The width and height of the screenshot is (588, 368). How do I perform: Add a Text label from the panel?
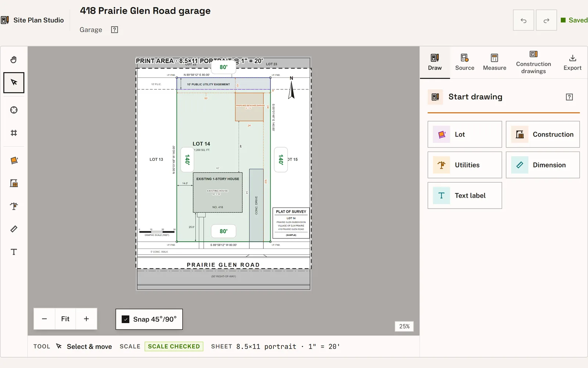tap(465, 195)
